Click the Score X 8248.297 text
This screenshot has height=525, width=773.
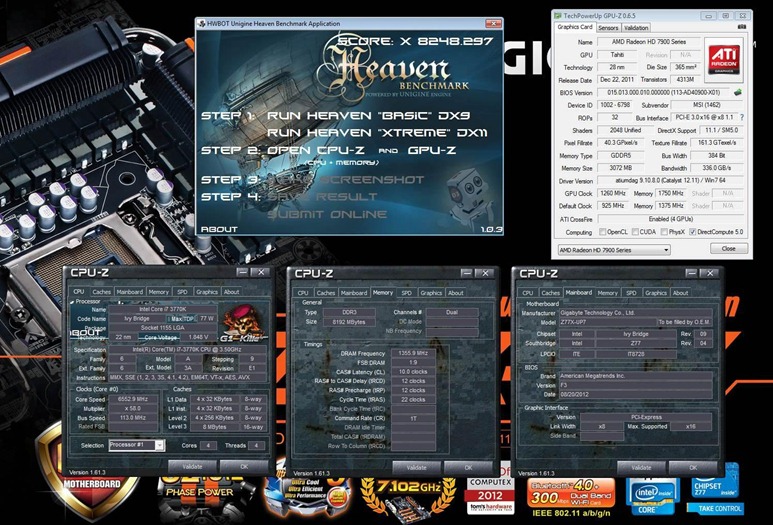415,41
